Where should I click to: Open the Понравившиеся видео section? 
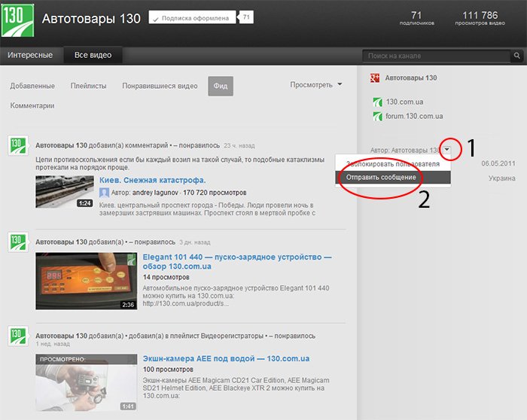[x=160, y=86]
